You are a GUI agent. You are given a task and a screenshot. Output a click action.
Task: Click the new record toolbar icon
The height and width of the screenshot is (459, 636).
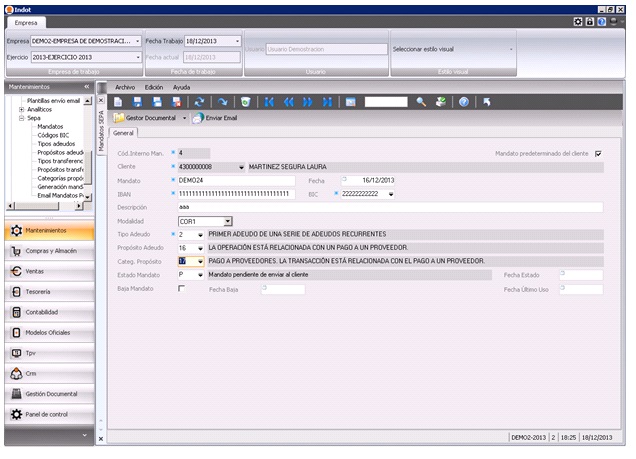[x=118, y=102]
